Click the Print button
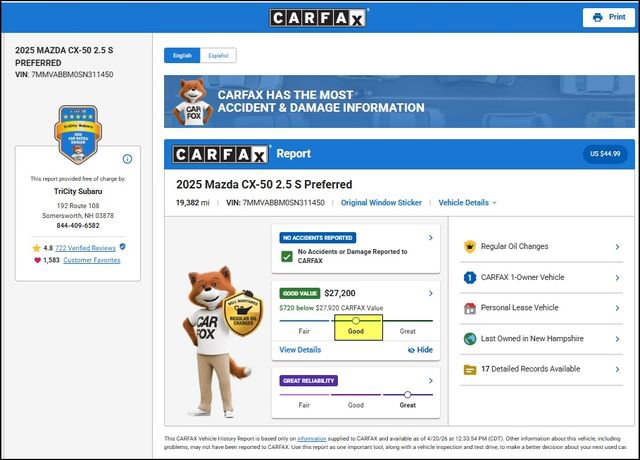Screen dimensions: 640x460 (x=608, y=17)
